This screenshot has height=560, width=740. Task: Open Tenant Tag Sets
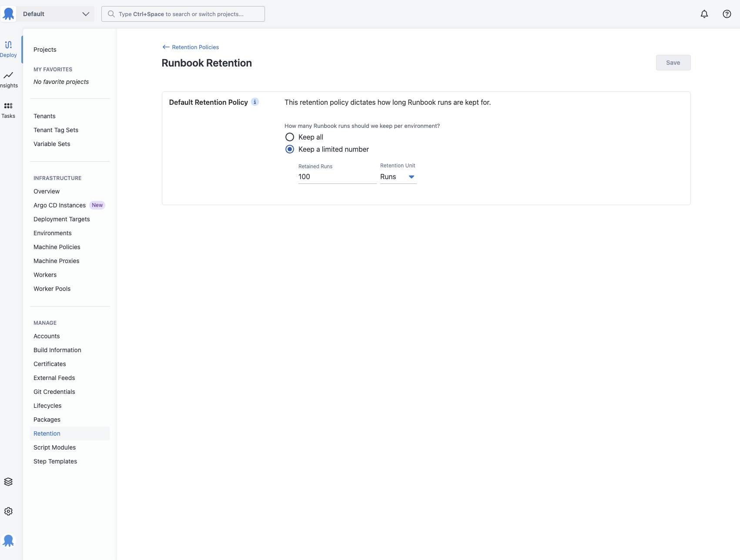pos(56,130)
